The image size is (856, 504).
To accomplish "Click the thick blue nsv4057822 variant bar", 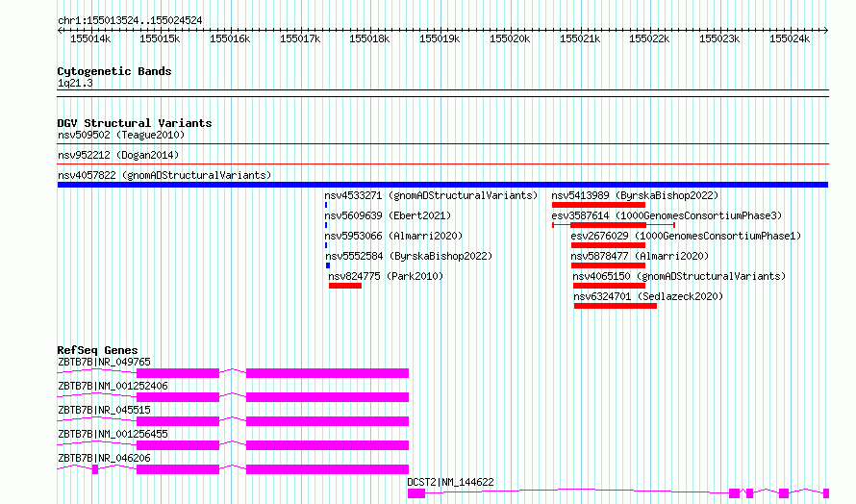I will click(442, 185).
